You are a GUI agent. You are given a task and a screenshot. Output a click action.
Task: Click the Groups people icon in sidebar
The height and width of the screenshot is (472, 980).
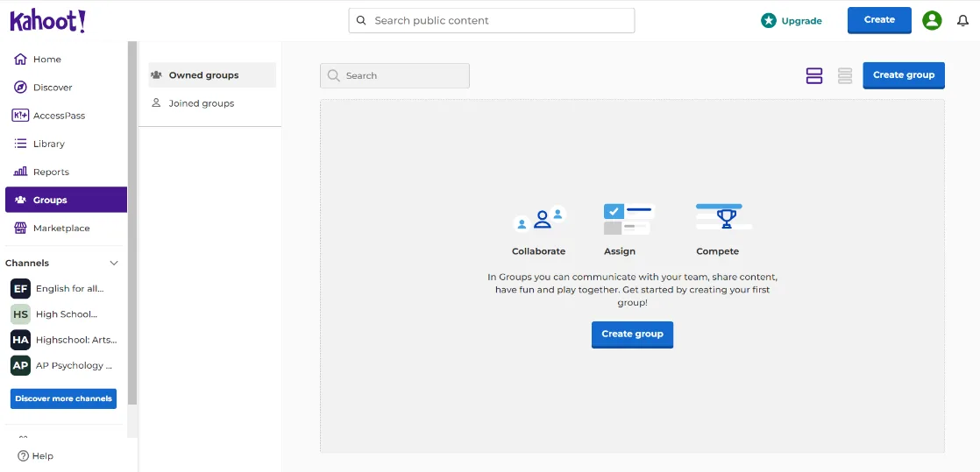(x=20, y=200)
